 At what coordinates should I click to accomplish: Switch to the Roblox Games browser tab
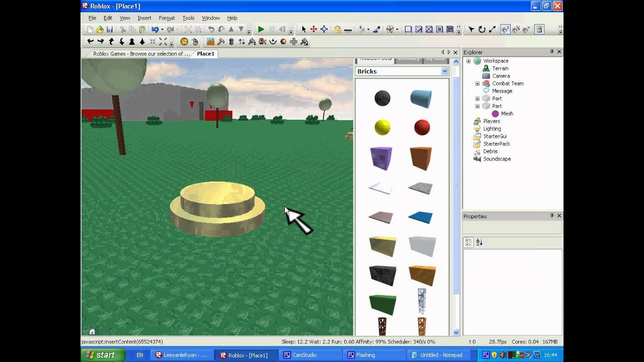coord(140,54)
